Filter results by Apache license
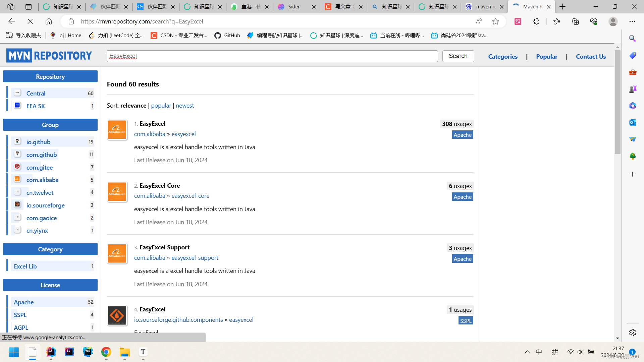 pyautogui.click(x=24, y=302)
